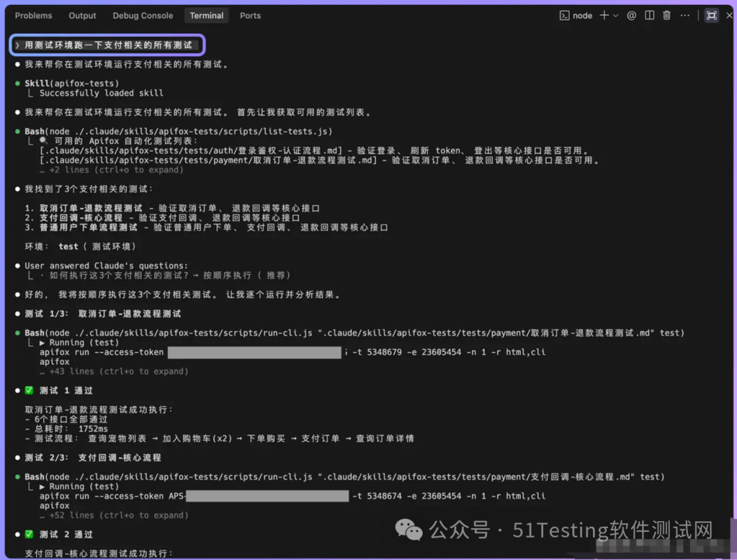Click first 'Running (test)' line with 5348679
Viewport: 737px width, 560px height.
click(x=79, y=342)
